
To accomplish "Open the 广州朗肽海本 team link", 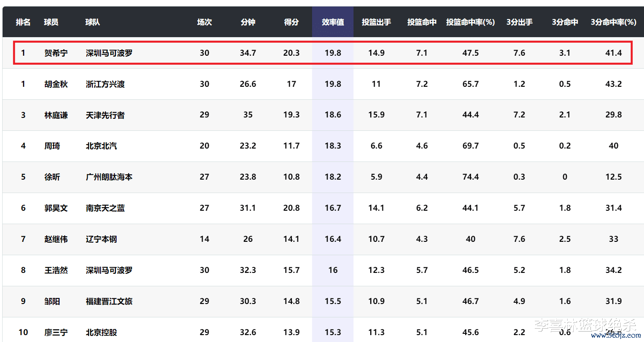I will [x=109, y=177].
